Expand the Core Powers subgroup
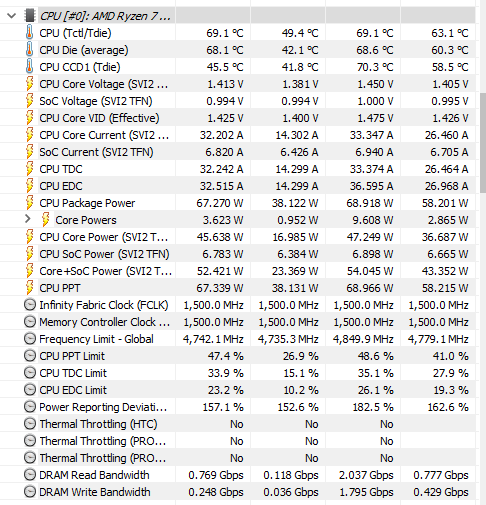 [28, 219]
